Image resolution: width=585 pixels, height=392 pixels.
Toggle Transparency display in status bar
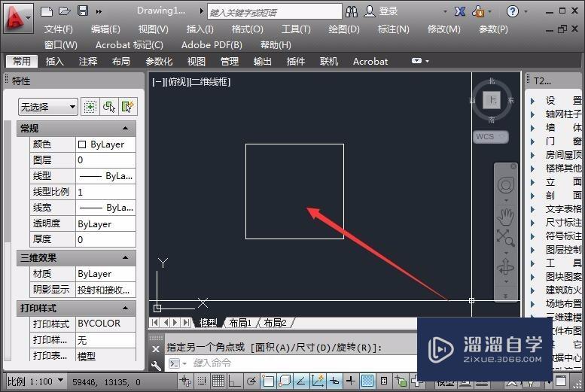[x=367, y=381]
